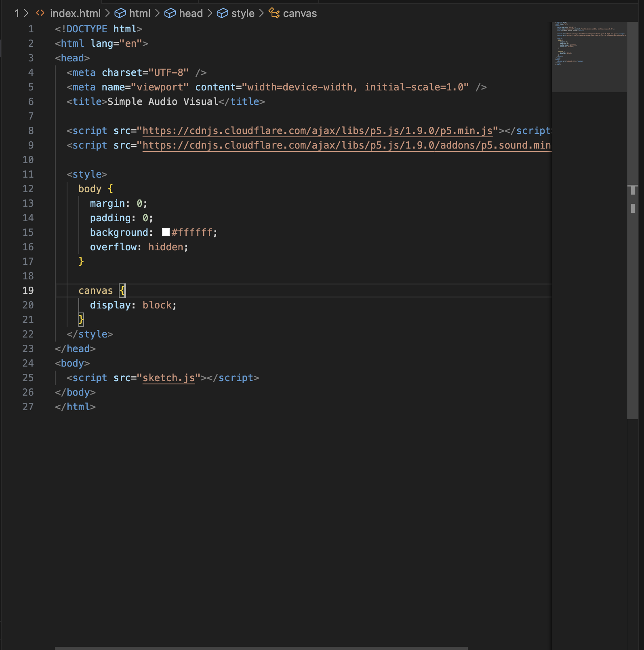Open the head breadcrumb segment
The image size is (644, 650).
(191, 13)
